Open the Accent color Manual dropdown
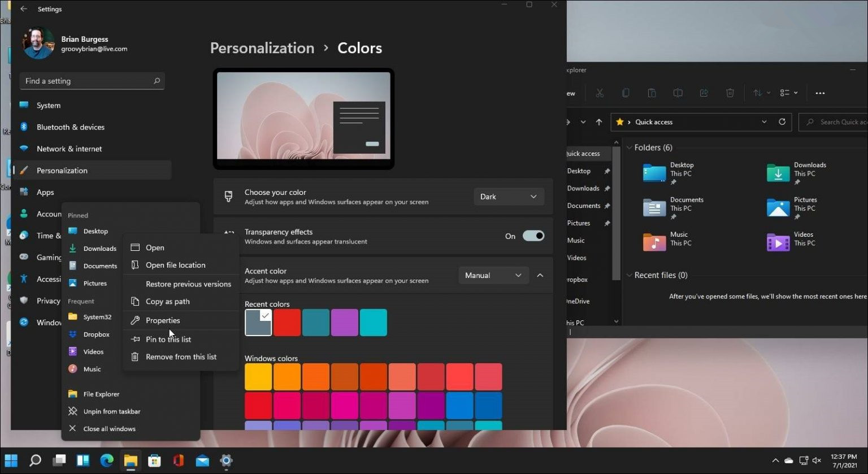 [x=493, y=275]
